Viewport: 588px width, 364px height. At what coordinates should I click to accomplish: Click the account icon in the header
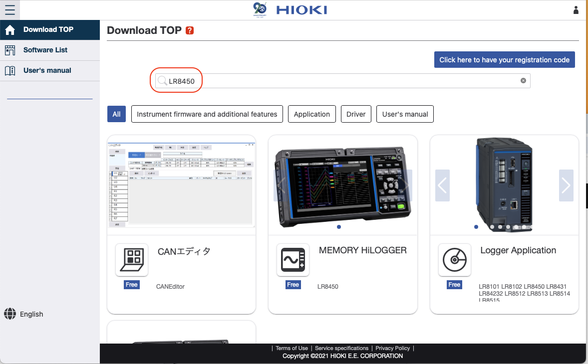point(577,10)
